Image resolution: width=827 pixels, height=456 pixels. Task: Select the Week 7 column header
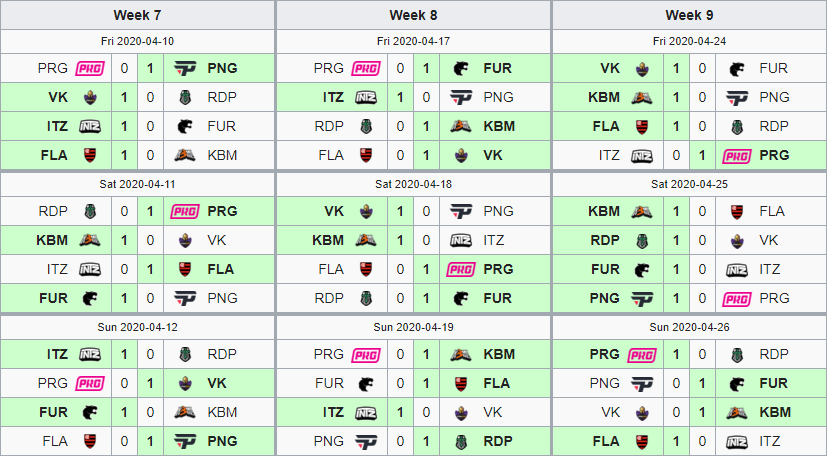137,15
